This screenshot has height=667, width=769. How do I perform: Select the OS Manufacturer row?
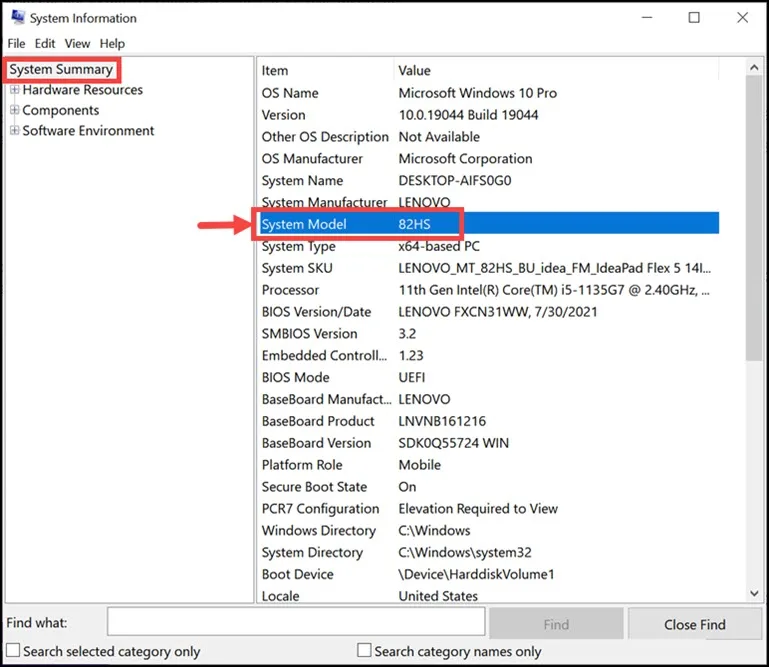tap(488, 158)
